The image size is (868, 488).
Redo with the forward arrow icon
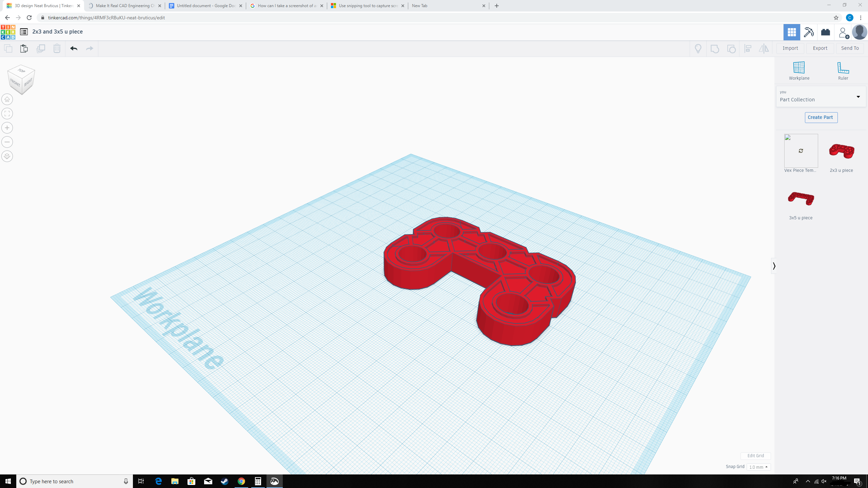point(90,48)
